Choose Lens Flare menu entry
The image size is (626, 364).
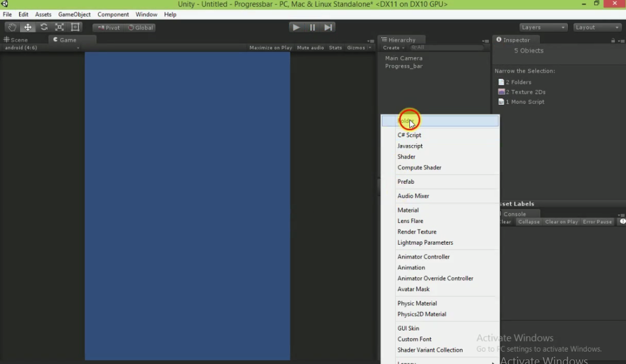tap(440, 221)
